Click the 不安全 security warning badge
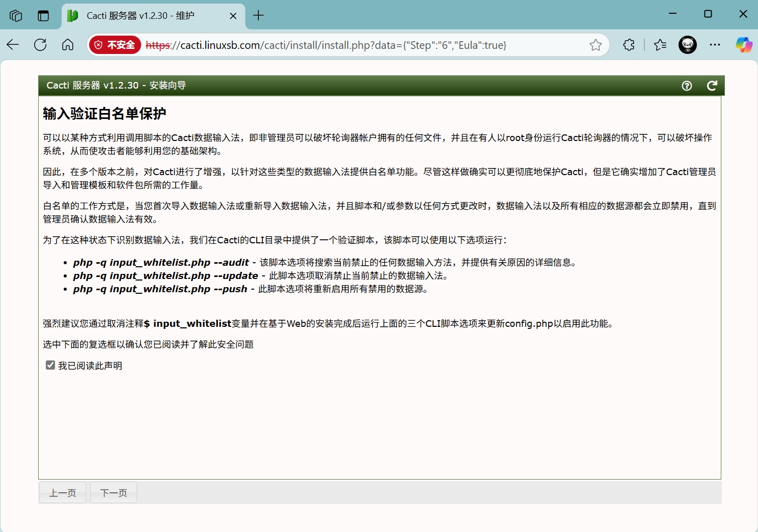Screen dimensions: 758x532 [115, 45]
